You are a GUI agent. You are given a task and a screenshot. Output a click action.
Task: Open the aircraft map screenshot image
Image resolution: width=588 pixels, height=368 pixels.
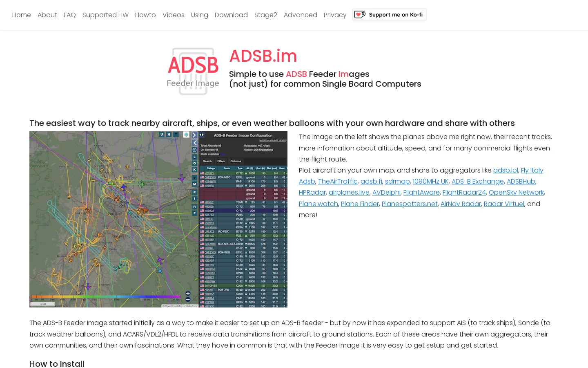pos(158,219)
